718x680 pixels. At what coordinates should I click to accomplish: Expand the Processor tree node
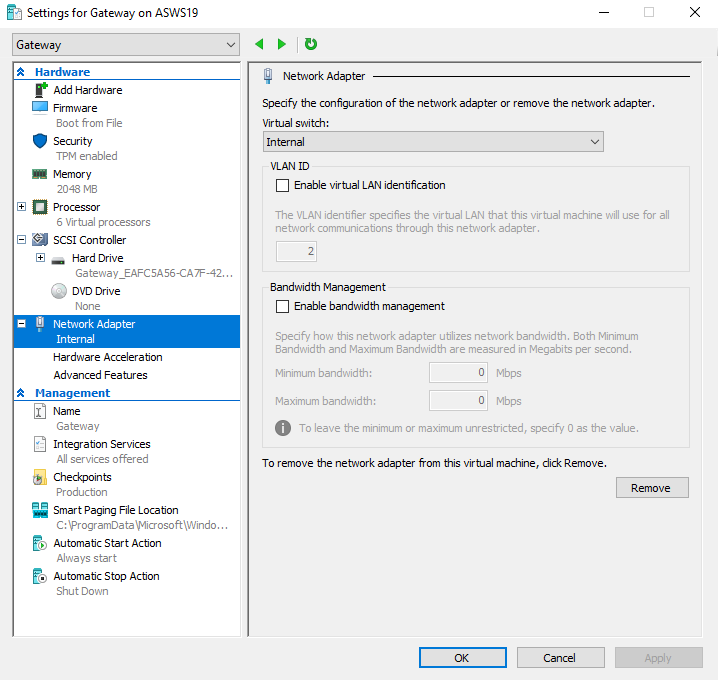click(22, 207)
